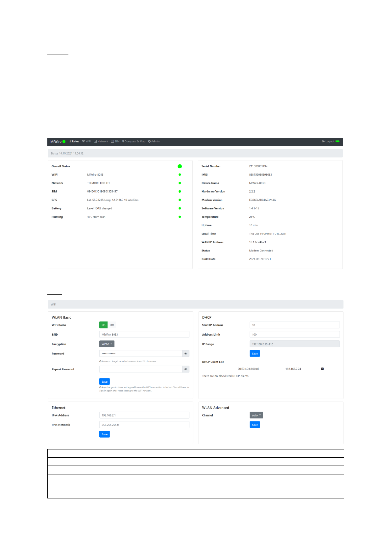Viewport: 392px width, 554px height.
Task: Click IMEI value 868759030598033
Action: tap(260, 175)
